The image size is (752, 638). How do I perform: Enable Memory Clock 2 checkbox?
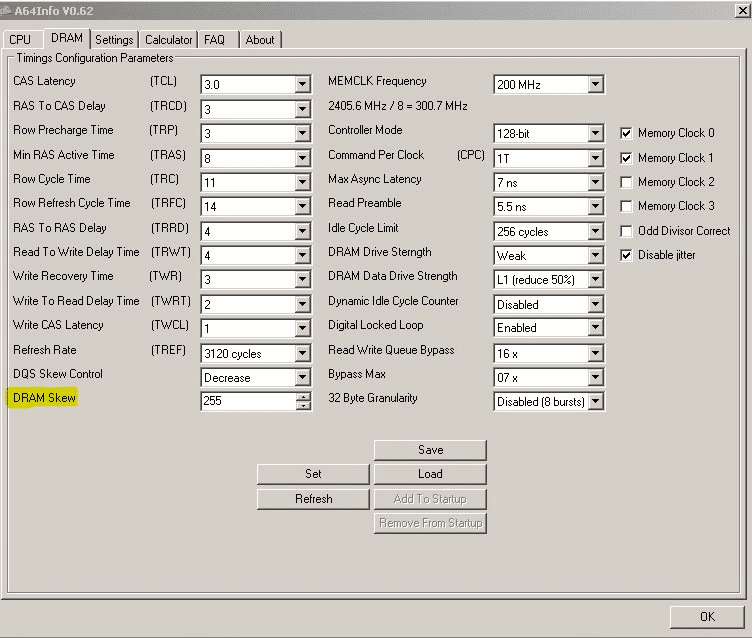(626, 182)
